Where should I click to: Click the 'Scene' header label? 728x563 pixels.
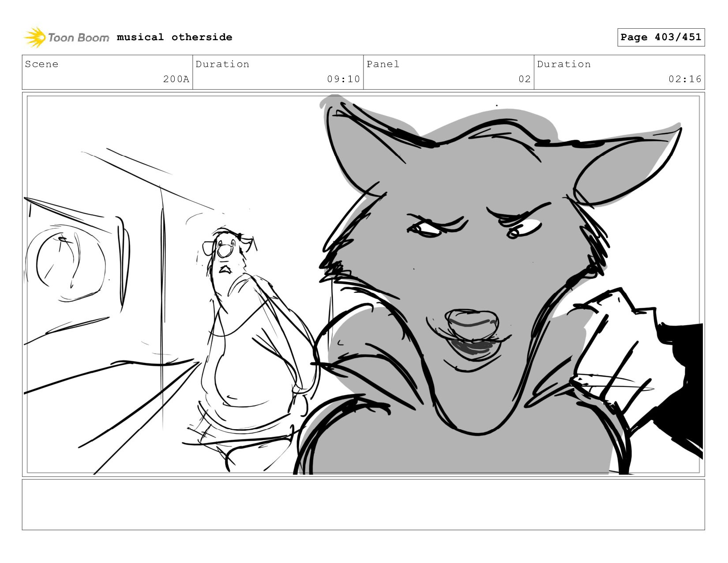[41, 64]
